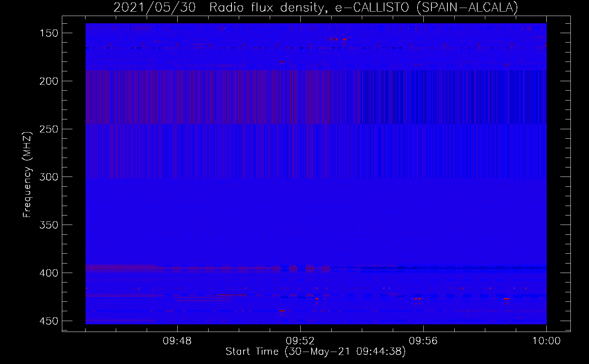Click the 09:48 time tick label
Viewport: 589px width, 364px height.
[x=177, y=341]
